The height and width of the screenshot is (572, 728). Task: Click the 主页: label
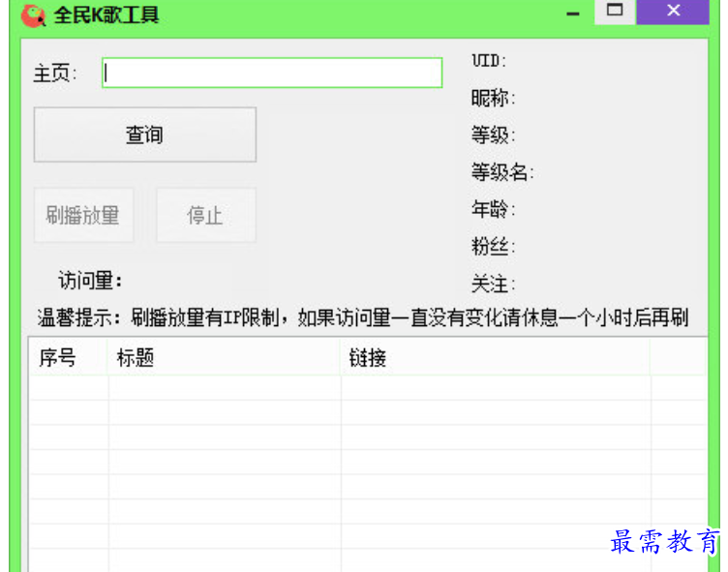[x=55, y=74]
